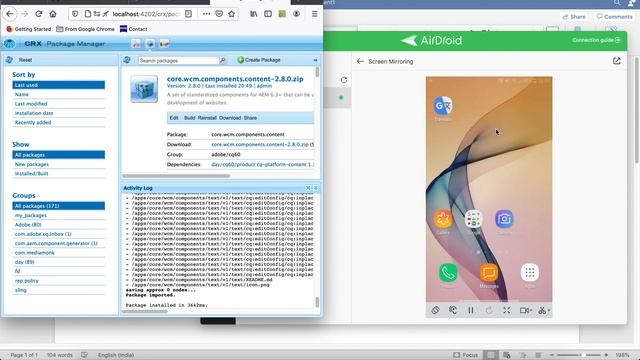Open Firefox hamburger application menu
Image resolution: width=640 pixels, height=360 pixels.
pyautogui.click(x=314, y=14)
